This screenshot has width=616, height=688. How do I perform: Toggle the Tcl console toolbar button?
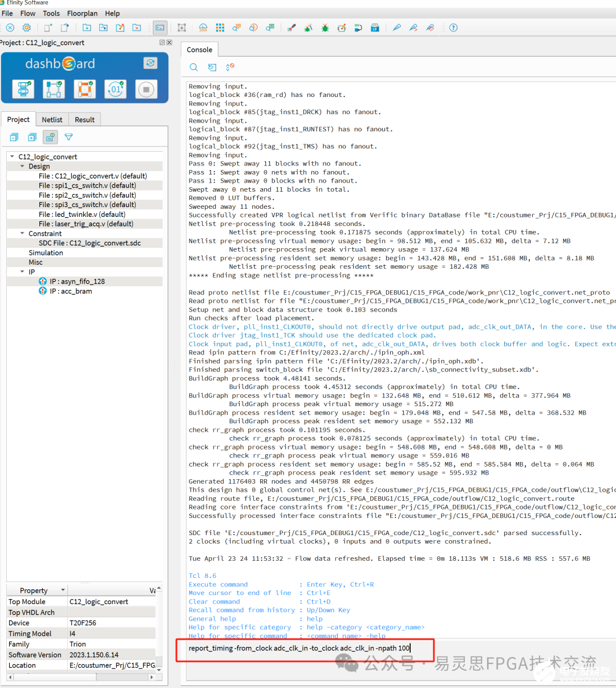point(160,27)
